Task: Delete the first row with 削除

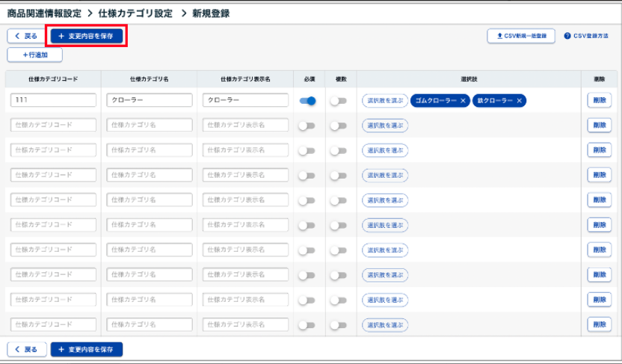Action: click(x=598, y=101)
